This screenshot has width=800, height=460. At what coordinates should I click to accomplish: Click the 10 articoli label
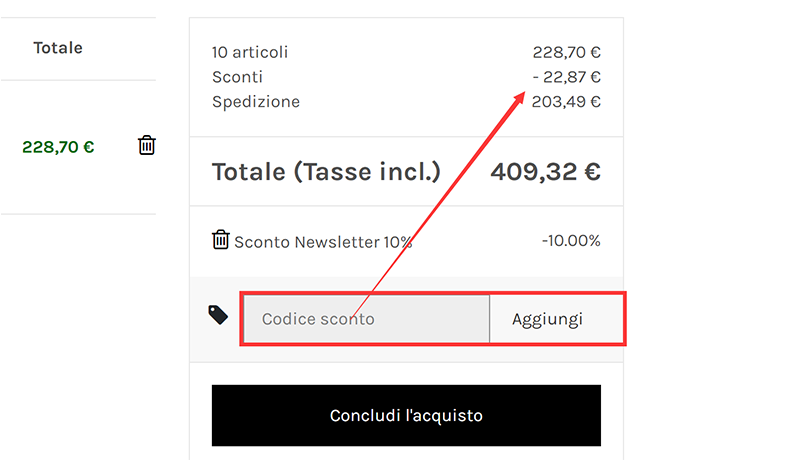click(x=250, y=53)
